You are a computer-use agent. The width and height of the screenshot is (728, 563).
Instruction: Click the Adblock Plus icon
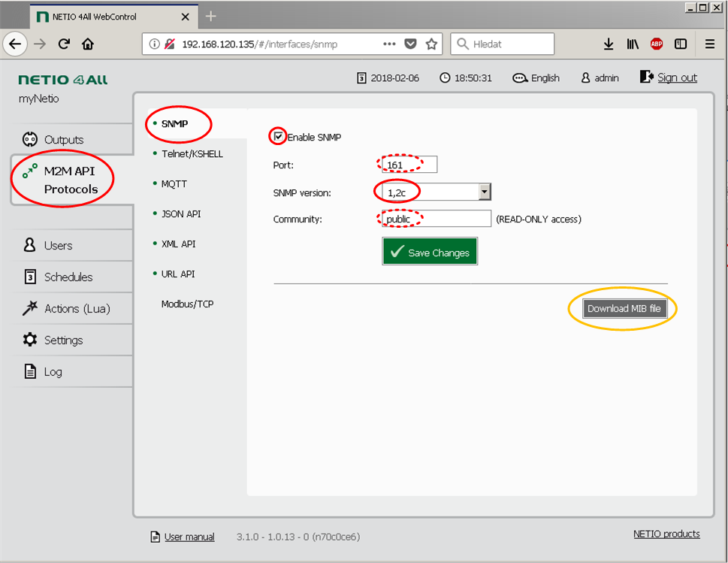click(657, 44)
